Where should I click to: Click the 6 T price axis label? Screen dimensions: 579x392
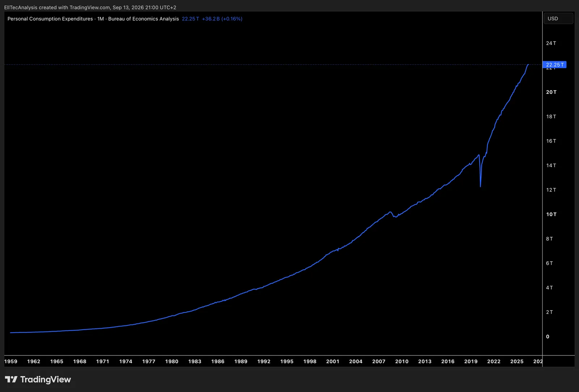(549, 263)
